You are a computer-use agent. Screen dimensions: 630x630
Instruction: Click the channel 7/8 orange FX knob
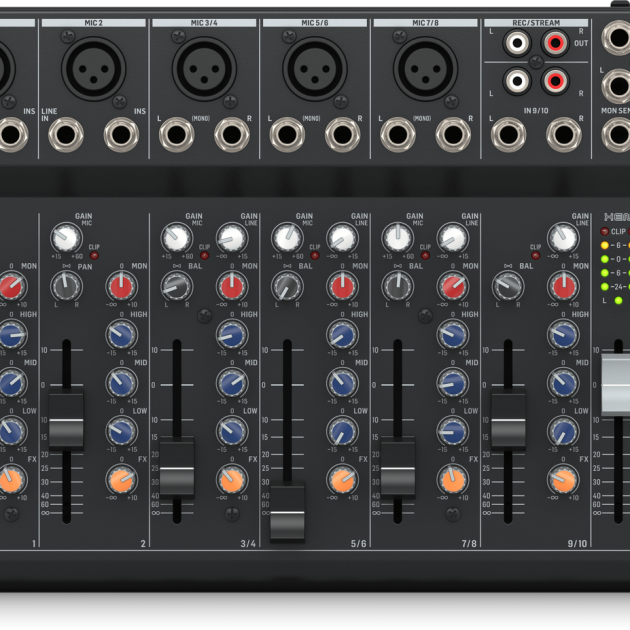[453, 480]
